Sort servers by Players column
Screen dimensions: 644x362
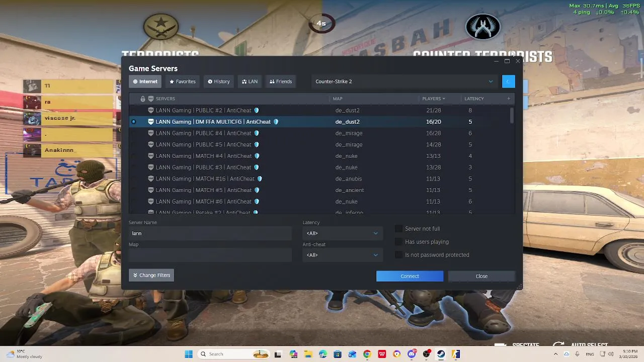click(434, 99)
